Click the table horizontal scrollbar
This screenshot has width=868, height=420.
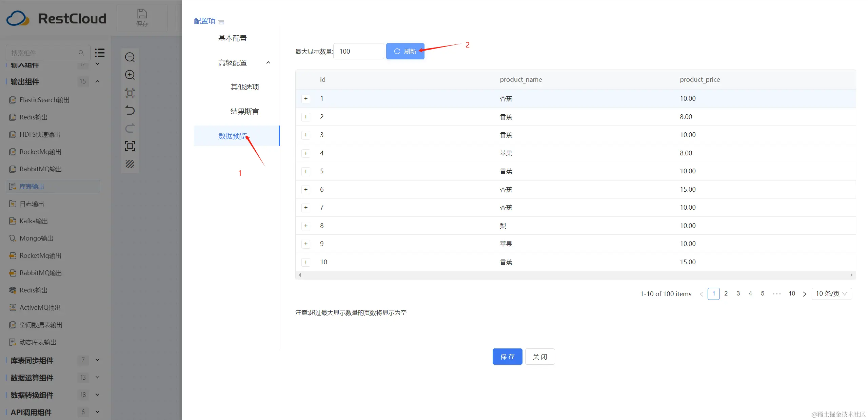click(x=575, y=275)
